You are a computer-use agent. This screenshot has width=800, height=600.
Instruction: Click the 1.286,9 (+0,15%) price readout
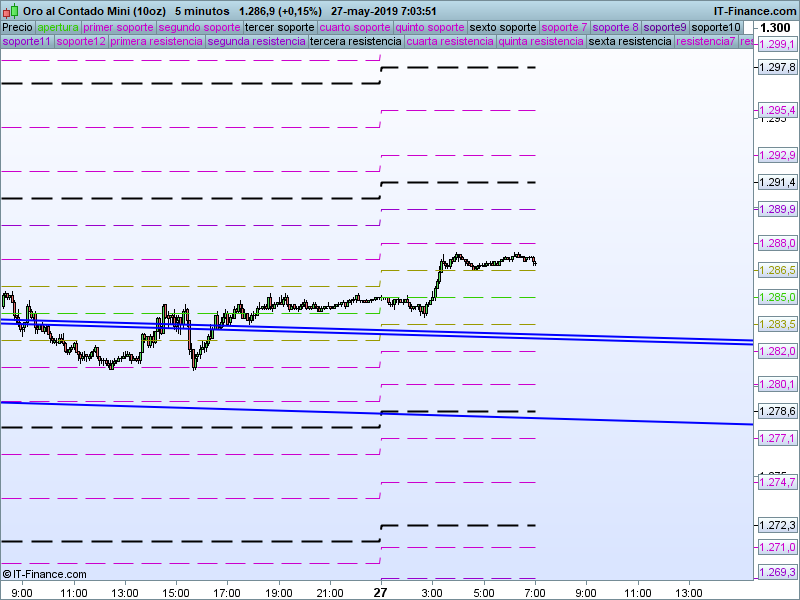click(x=280, y=11)
